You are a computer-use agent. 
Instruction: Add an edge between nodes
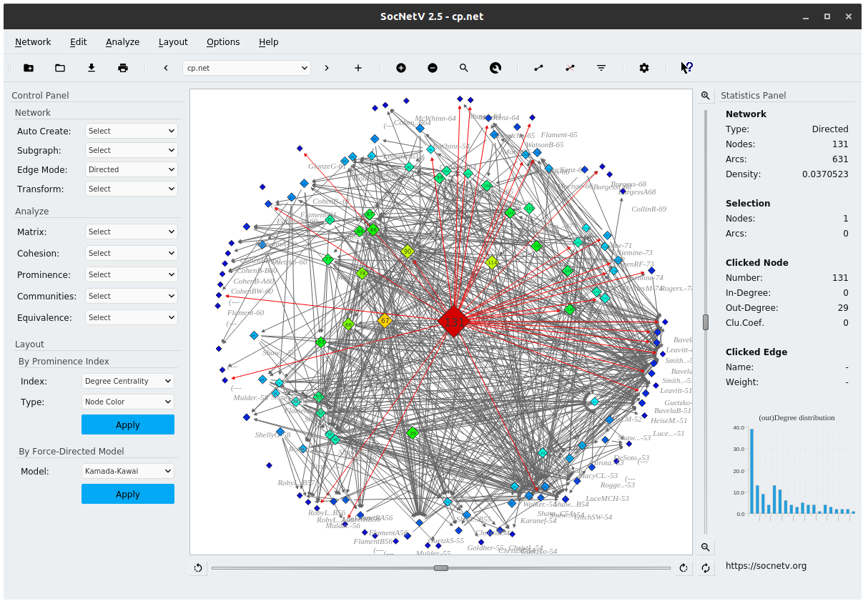pyautogui.click(x=538, y=67)
